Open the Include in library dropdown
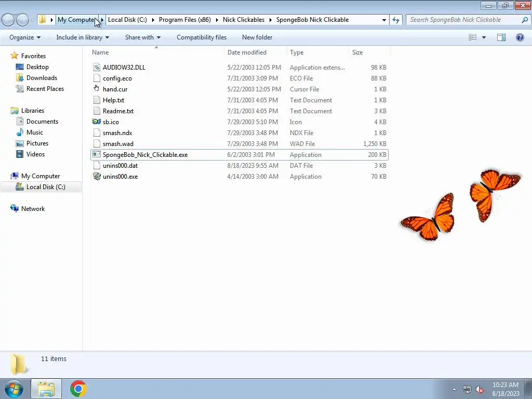The height and width of the screenshot is (399, 532). pos(83,37)
